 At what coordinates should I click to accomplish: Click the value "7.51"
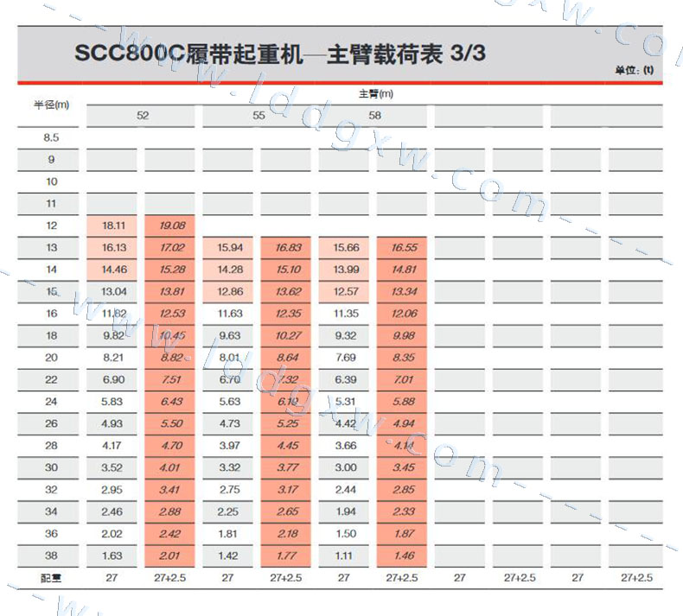click(x=171, y=379)
